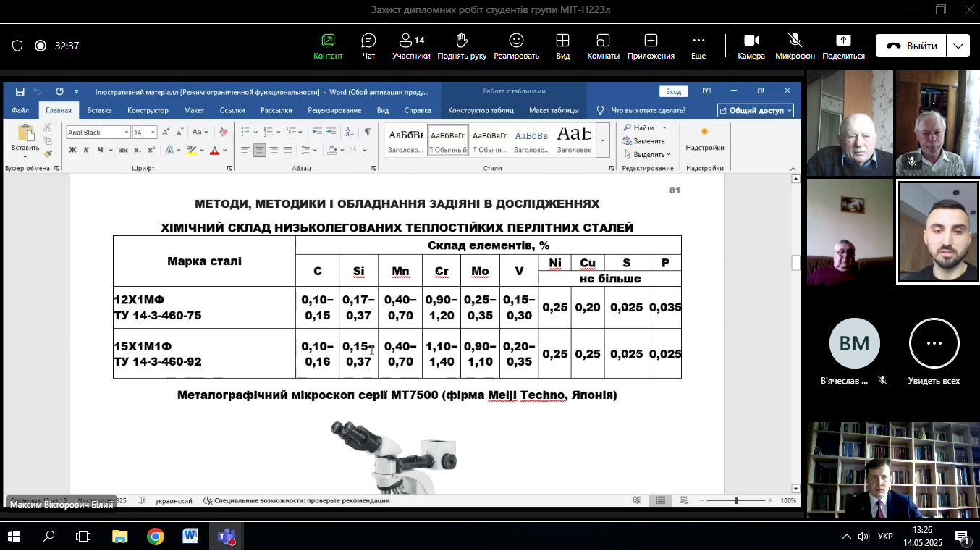980x551 pixels.
Task: Click the Заменить (Replace) button
Action: pos(643,141)
